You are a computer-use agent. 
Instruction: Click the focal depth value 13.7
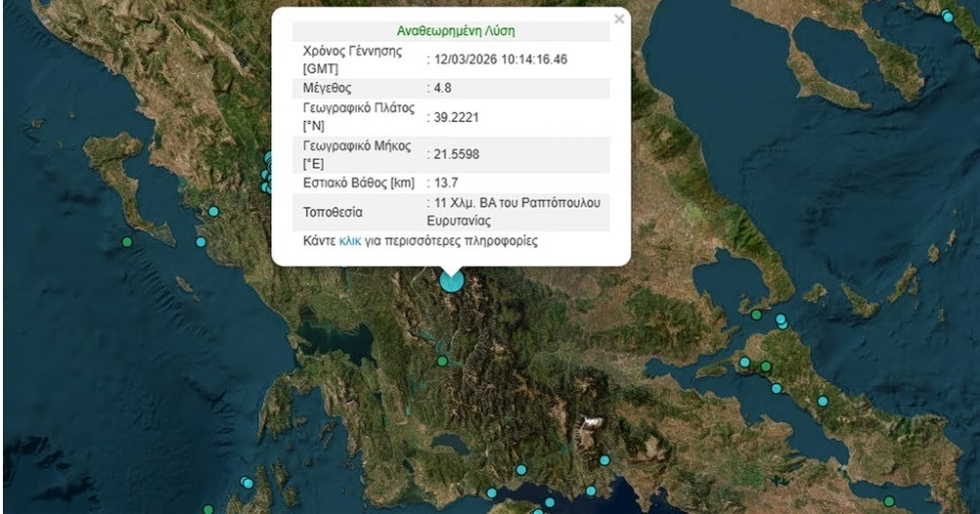coord(447,182)
